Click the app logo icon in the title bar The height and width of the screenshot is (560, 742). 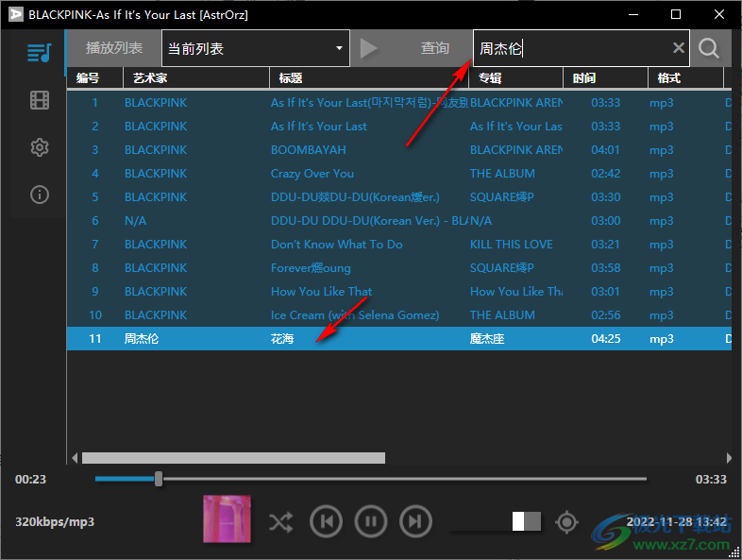tap(16, 14)
